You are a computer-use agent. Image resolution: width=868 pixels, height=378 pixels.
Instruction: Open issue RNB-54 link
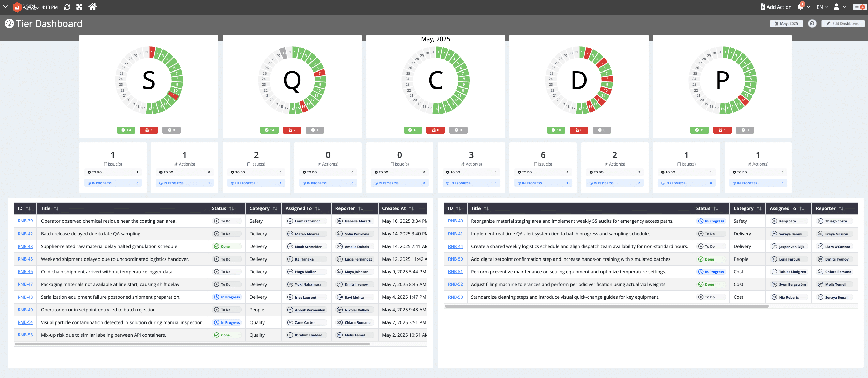pyautogui.click(x=25, y=322)
